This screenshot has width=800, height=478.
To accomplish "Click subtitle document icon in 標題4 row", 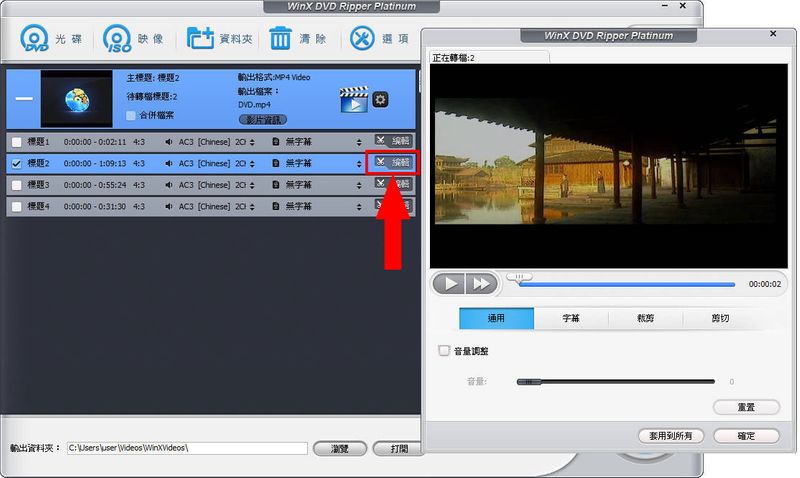I will coord(276,206).
